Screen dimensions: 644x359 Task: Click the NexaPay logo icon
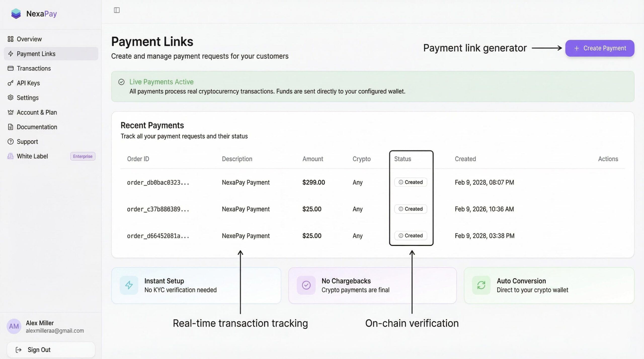tap(16, 14)
